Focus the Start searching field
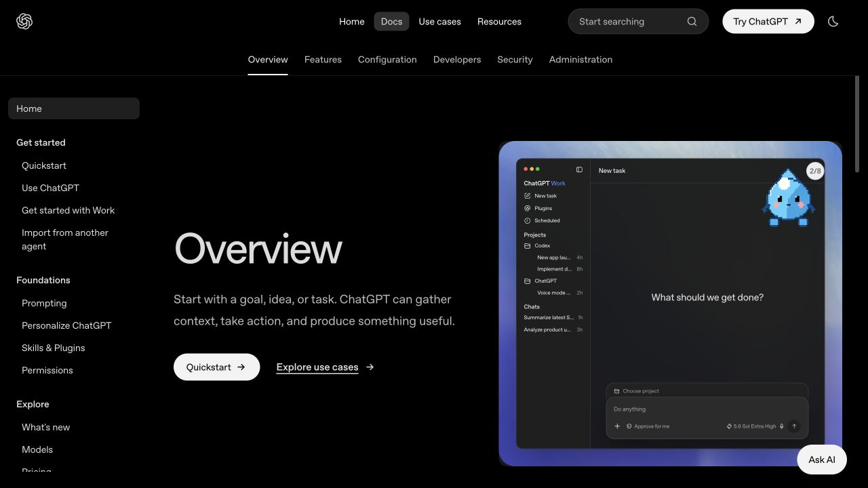This screenshot has width=868, height=488. pyautogui.click(x=638, y=22)
